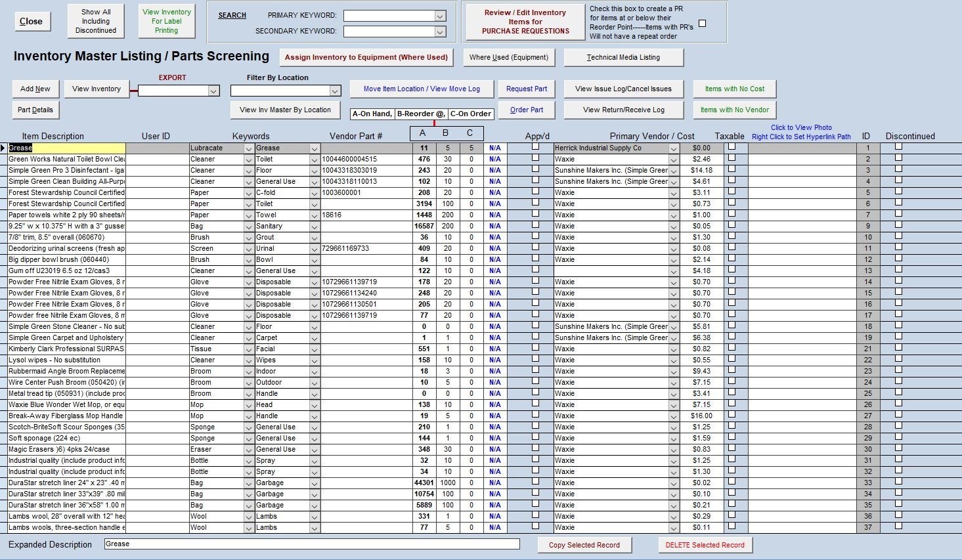Click the Order Part link
Image resolution: width=962 pixels, height=560 pixels.
click(x=527, y=110)
